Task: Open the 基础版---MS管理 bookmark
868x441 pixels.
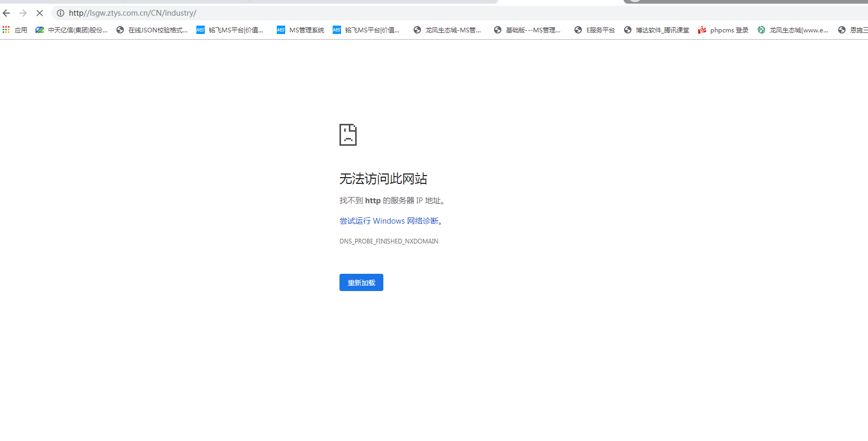Action: pyautogui.click(x=527, y=30)
